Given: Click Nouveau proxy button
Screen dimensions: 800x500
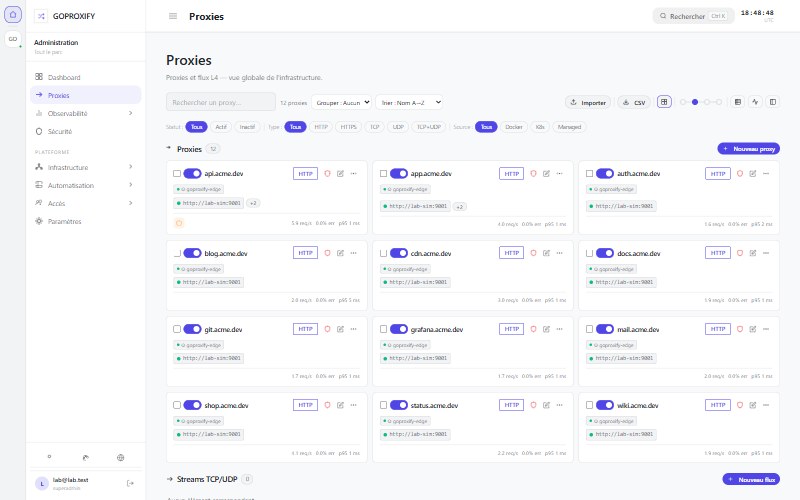Looking at the screenshot, I should pos(748,148).
